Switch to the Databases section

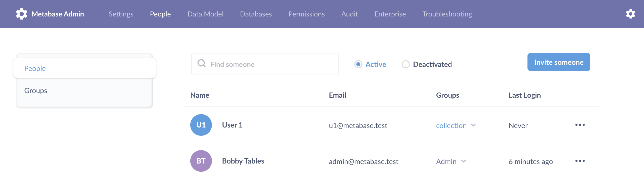[x=256, y=14]
